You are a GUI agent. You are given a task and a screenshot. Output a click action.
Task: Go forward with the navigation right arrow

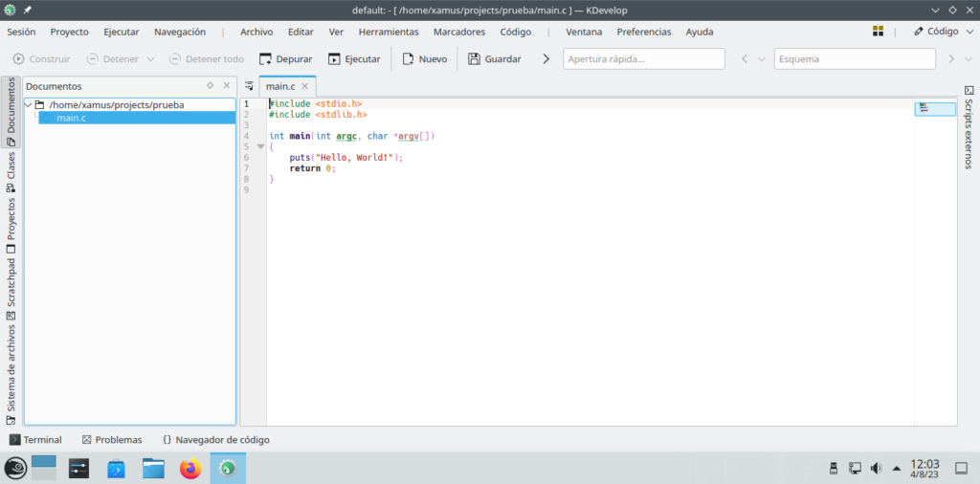pos(951,58)
